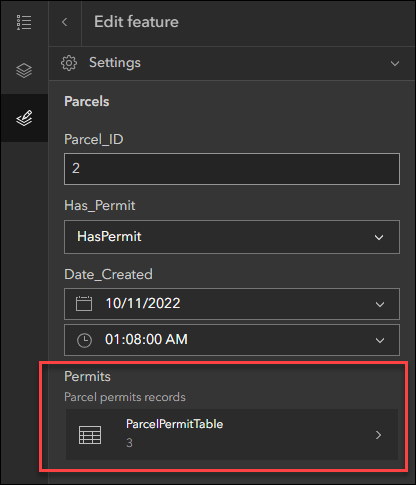Click the 10/11/2022 date value
Image resolution: width=416 pixels, height=485 pixels.
(143, 303)
